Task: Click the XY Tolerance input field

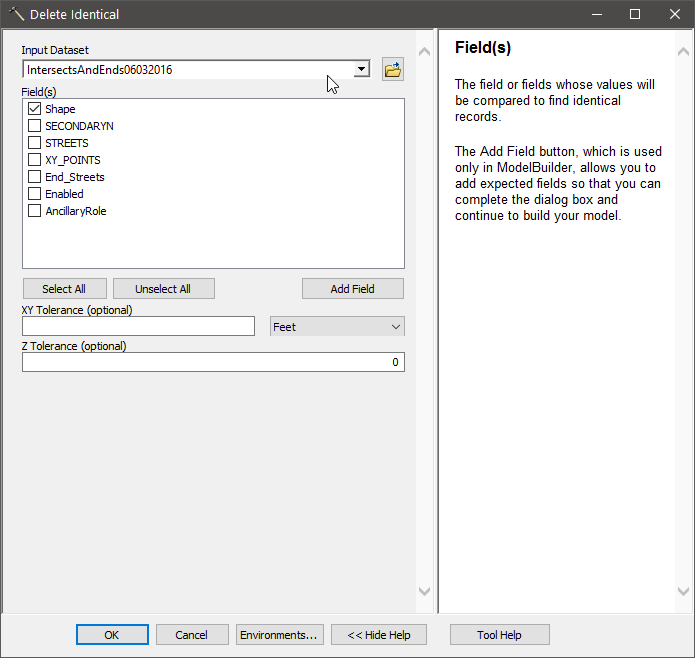Action: pyautogui.click(x=138, y=326)
